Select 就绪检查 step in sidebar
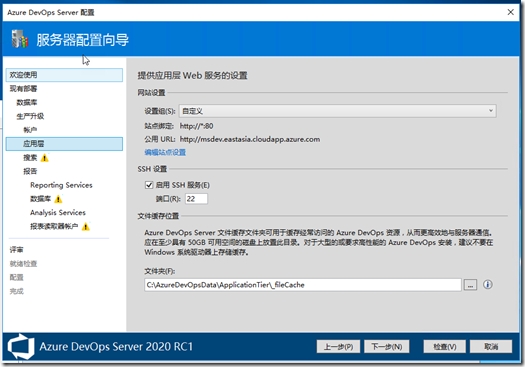Image resolution: width=525 pixels, height=367 pixels. point(23,264)
